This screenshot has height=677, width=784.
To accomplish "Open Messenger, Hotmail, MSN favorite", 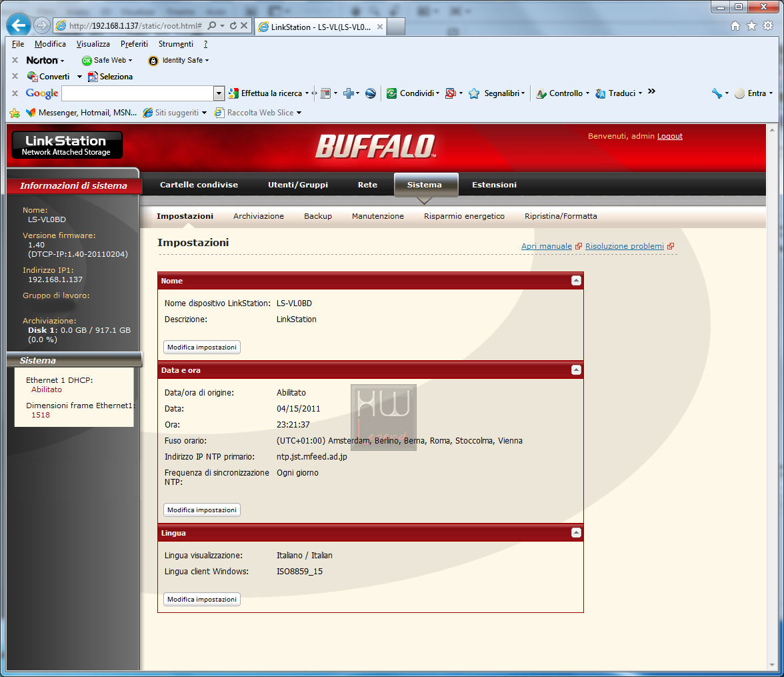I will pyautogui.click(x=81, y=113).
